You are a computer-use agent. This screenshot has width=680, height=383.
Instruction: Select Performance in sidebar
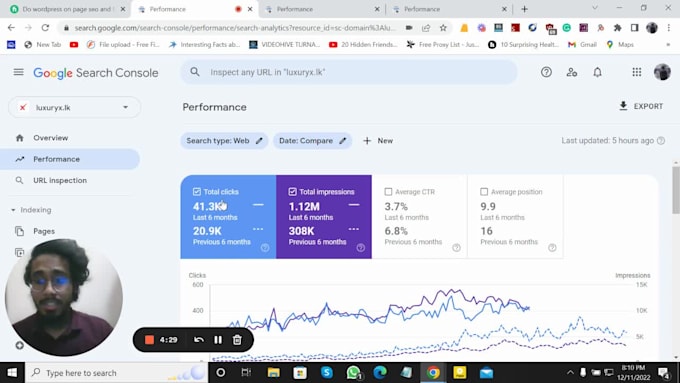[69, 159]
